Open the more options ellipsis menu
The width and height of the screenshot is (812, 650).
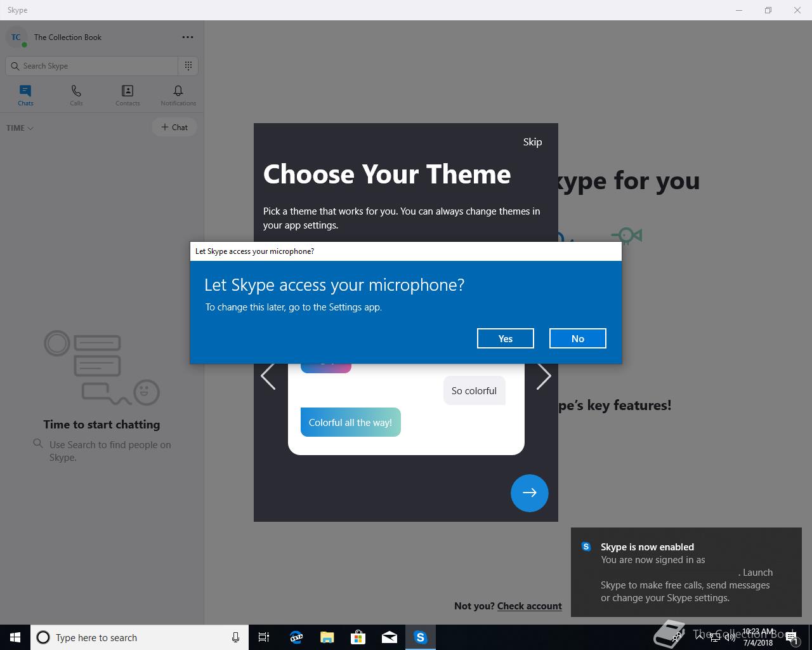pos(188,37)
